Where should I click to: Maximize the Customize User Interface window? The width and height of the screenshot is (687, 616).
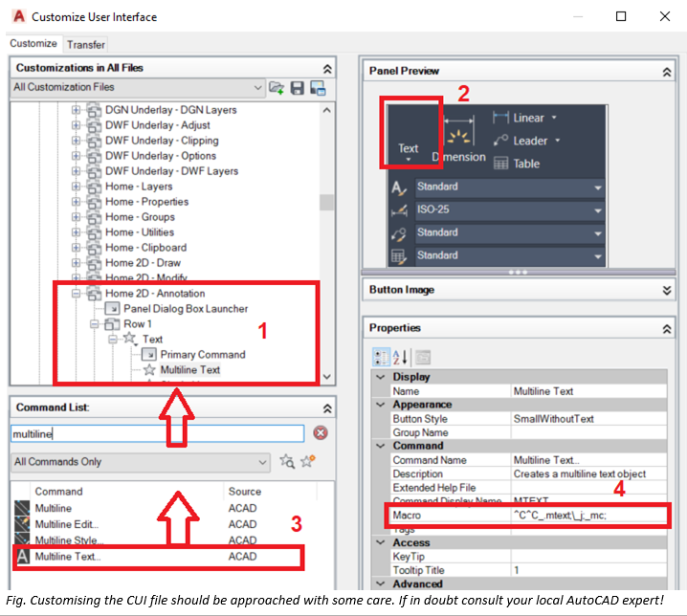pyautogui.click(x=621, y=16)
